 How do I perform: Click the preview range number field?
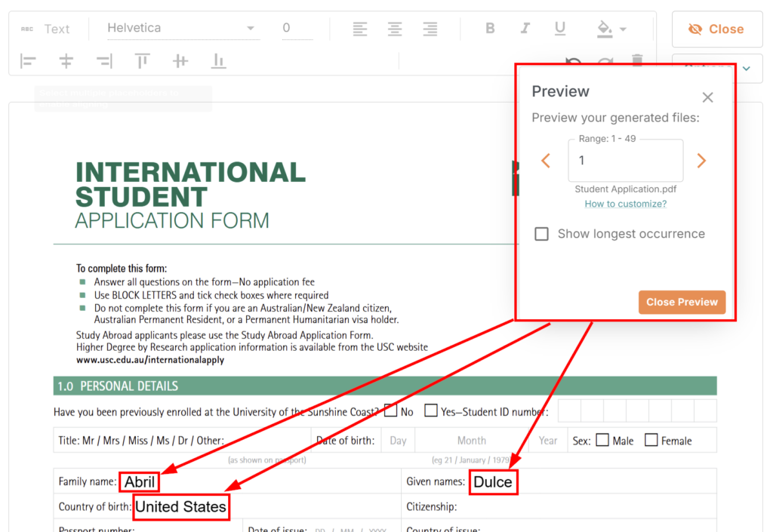pos(625,161)
